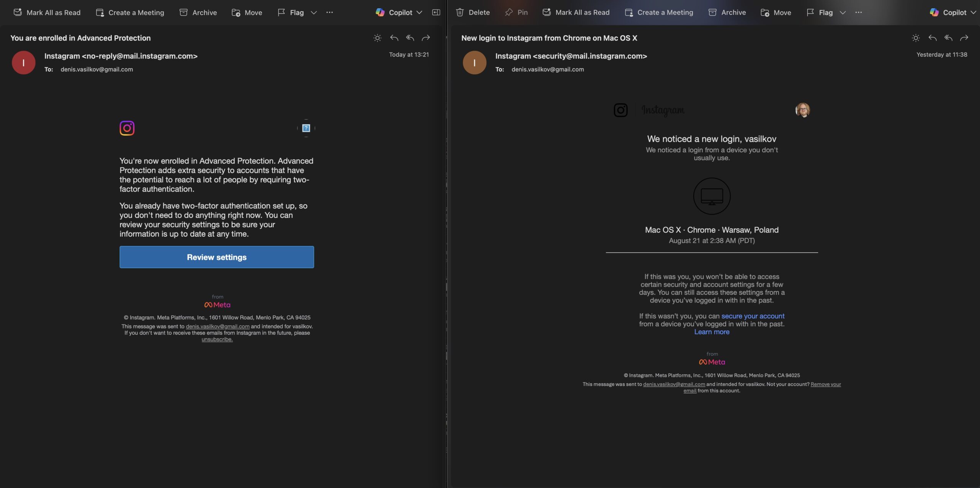Screen dimensions: 980x488
Task: Reply to the Advanced Protection email
Action: [x=394, y=38]
